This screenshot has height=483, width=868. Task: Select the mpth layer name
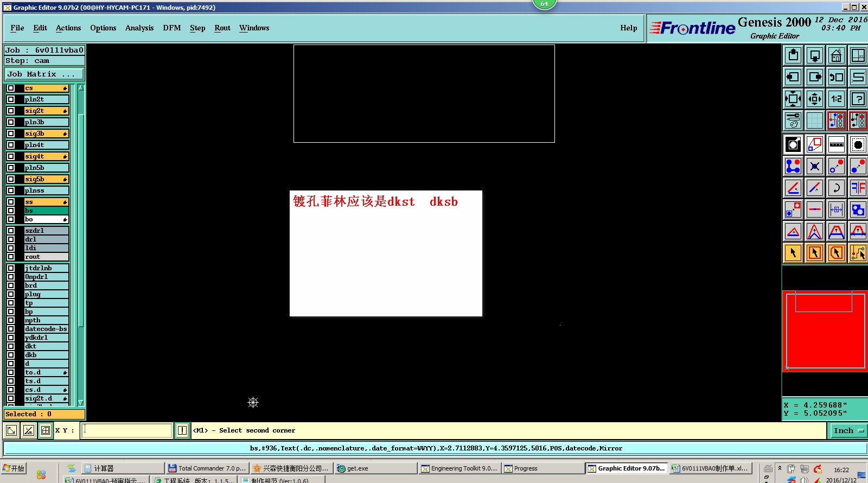[x=46, y=320]
